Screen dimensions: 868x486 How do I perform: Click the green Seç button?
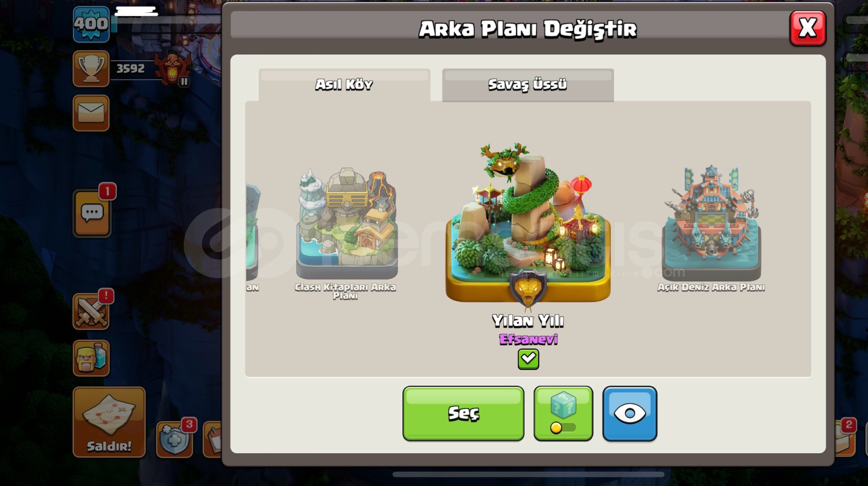tap(463, 413)
